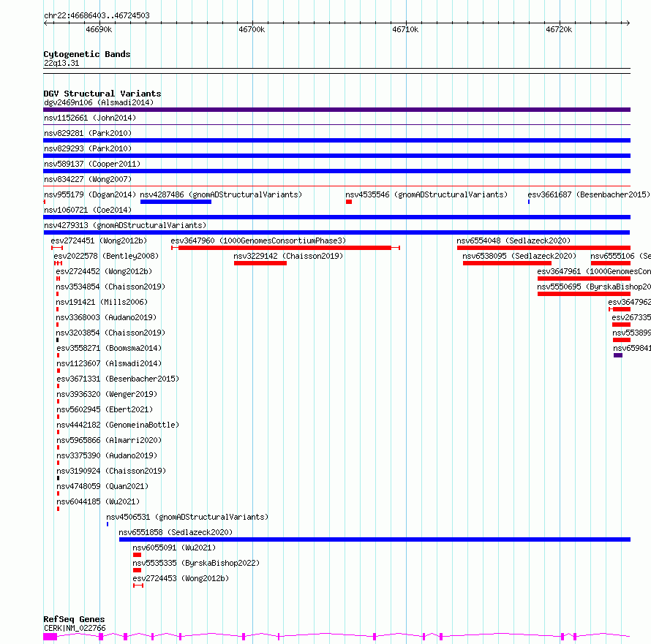Click nsv589137 (Cooper2011) label
Image resolution: width=651 pixels, height=644 pixels.
click(x=92, y=164)
